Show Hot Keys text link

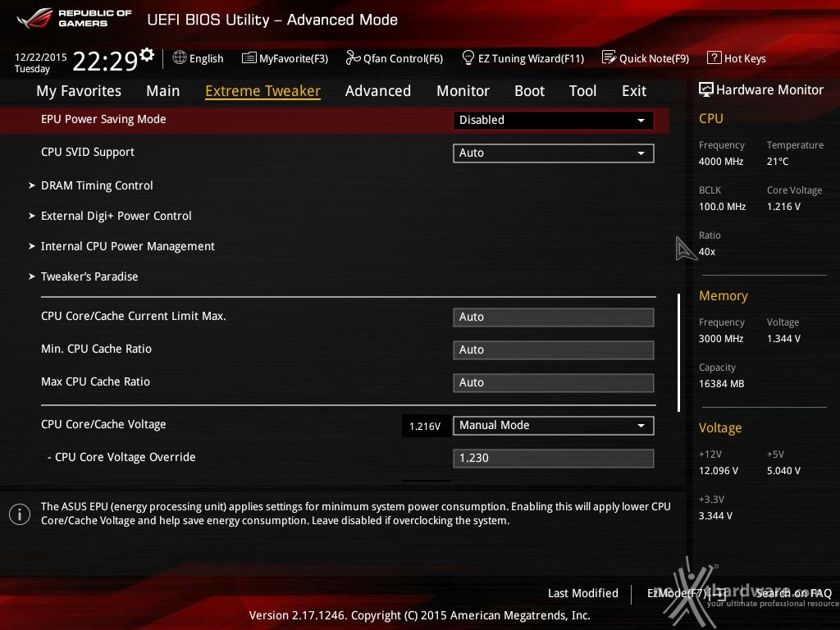745,58
